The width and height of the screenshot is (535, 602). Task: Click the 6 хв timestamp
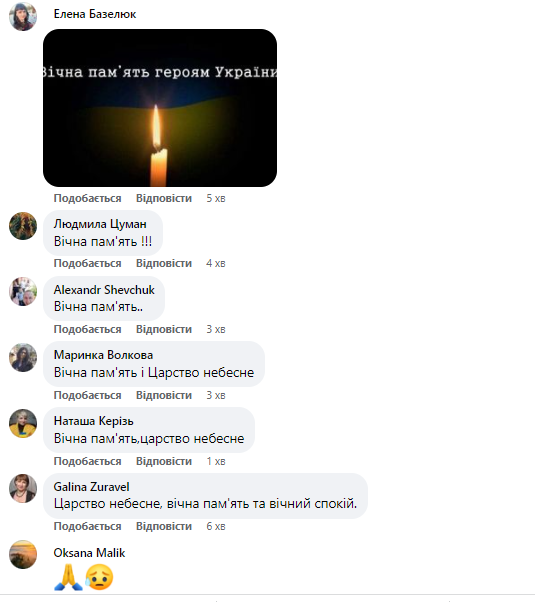[216, 526]
